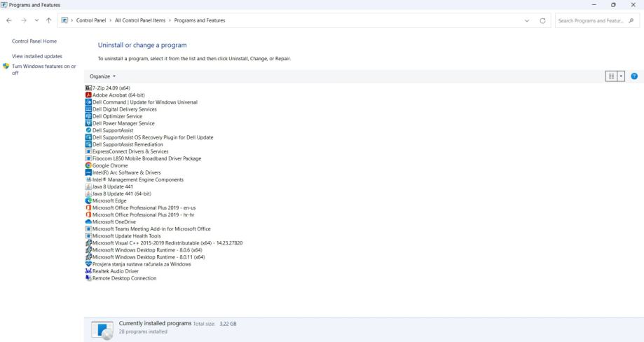
Task: Open the view options dropdown arrow
Action: pyautogui.click(x=621, y=76)
